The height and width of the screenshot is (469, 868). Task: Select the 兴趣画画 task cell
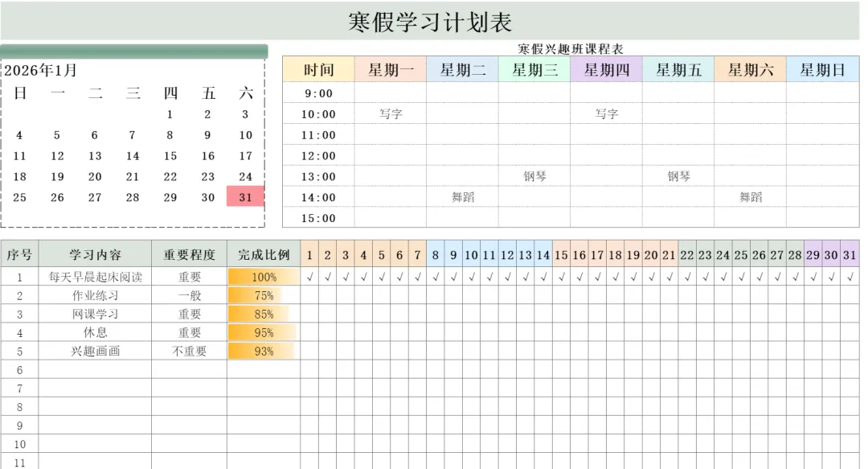(x=95, y=351)
